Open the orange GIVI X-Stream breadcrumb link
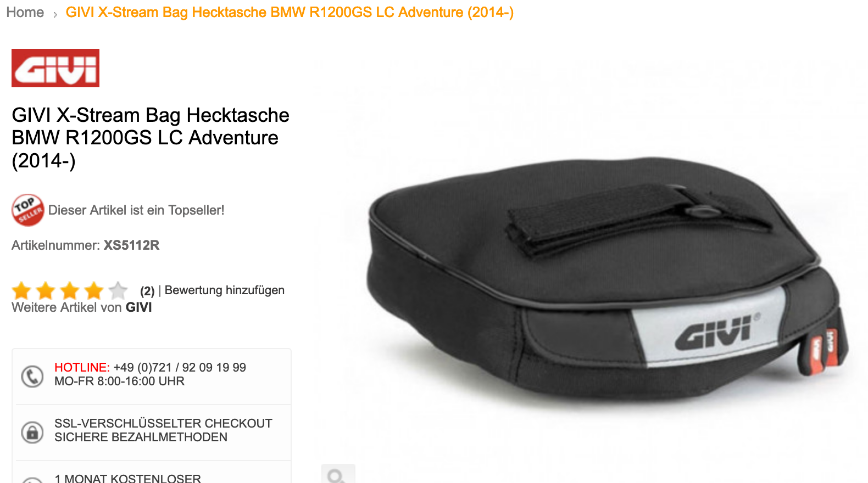Screen dimensions: 868x483 click(290, 12)
